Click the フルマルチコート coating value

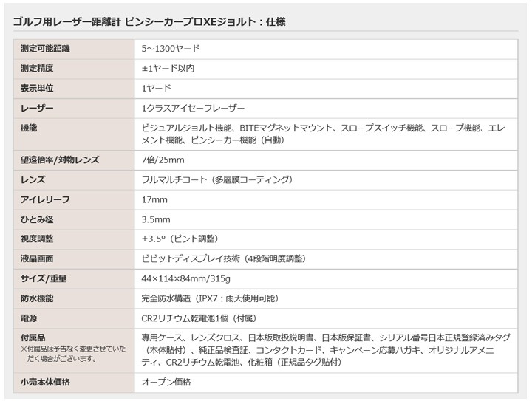217,180
